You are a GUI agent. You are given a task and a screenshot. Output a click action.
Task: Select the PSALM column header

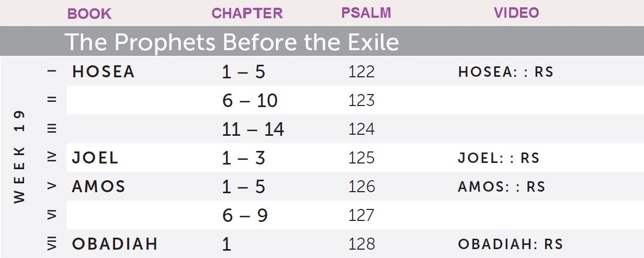(x=366, y=13)
